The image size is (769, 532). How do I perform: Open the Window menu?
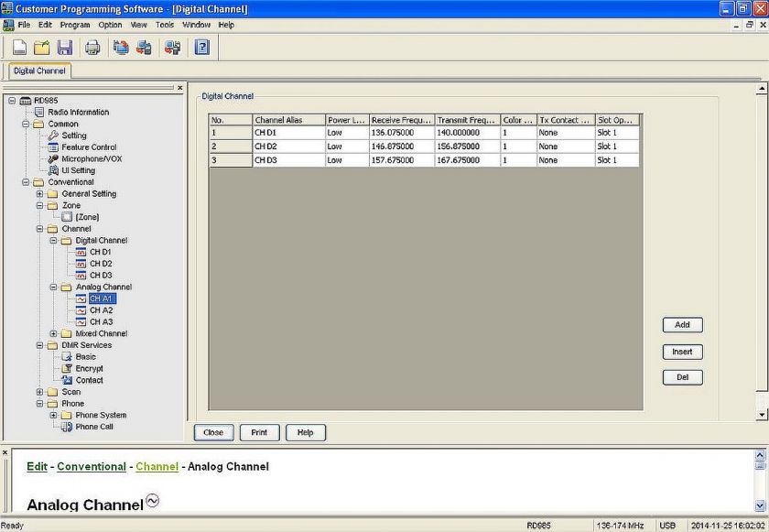point(196,25)
